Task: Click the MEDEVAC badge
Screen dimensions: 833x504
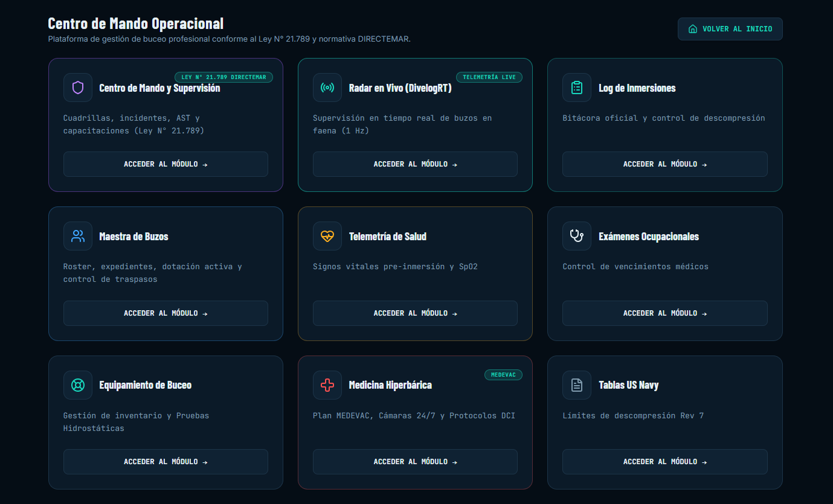Action: (503, 375)
